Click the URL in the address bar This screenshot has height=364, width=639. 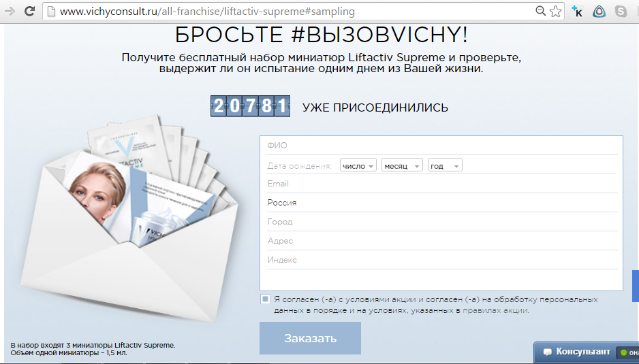(207, 12)
